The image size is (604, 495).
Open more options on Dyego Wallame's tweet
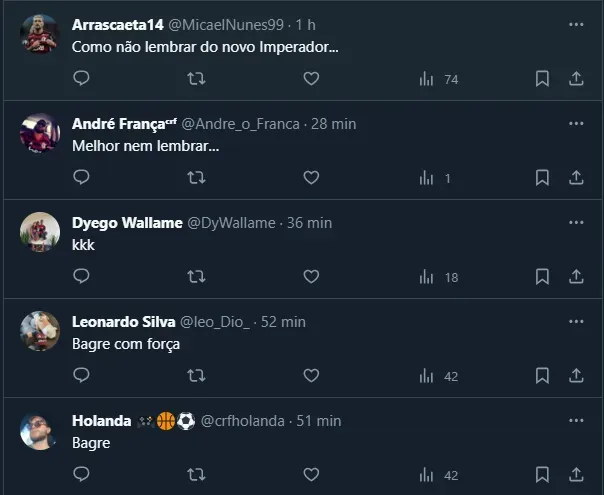(x=576, y=222)
